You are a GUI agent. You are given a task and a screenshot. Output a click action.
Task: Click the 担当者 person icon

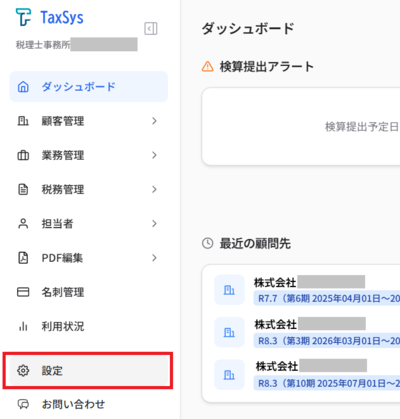23,224
